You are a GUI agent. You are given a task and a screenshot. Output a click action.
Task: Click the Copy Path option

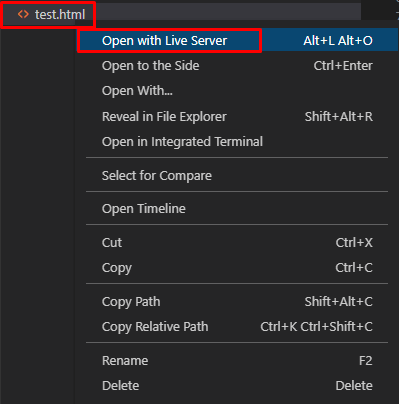tap(237, 302)
